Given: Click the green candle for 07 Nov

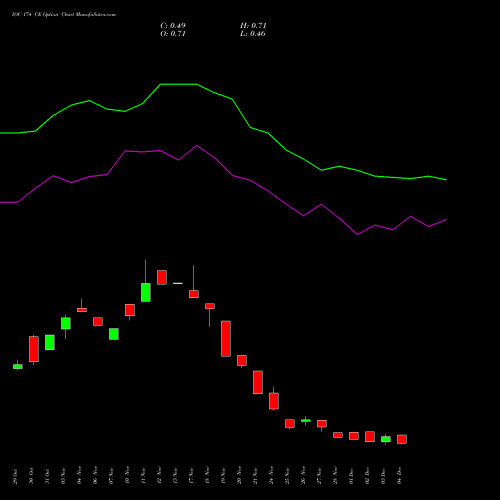Looking at the screenshot, I should coord(114,334).
